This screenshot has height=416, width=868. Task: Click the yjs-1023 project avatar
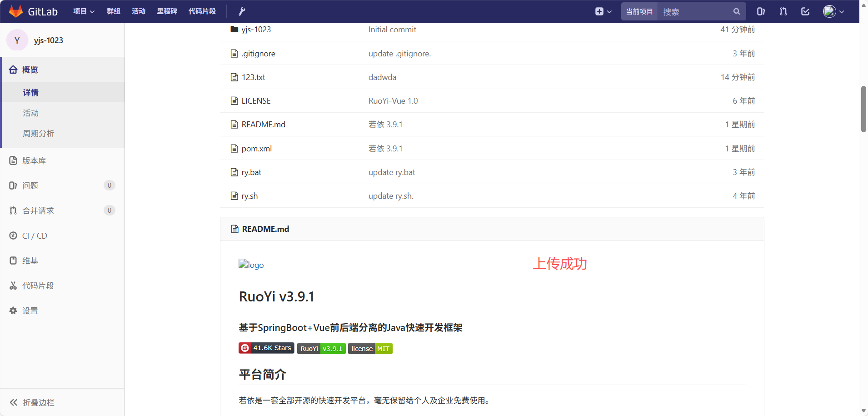[x=17, y=40]
